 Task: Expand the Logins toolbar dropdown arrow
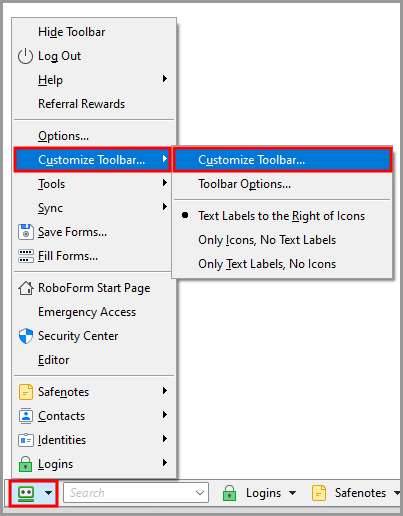point(293,493)
